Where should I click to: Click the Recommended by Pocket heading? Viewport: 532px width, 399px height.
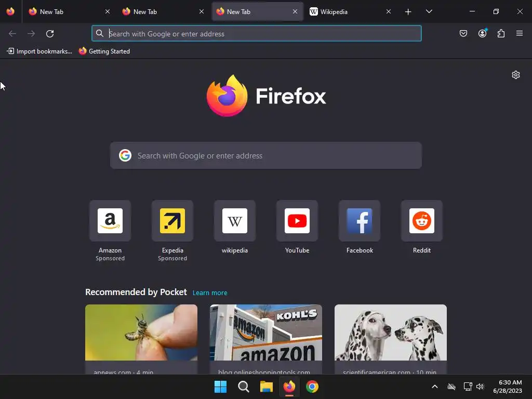coord(136,292)
